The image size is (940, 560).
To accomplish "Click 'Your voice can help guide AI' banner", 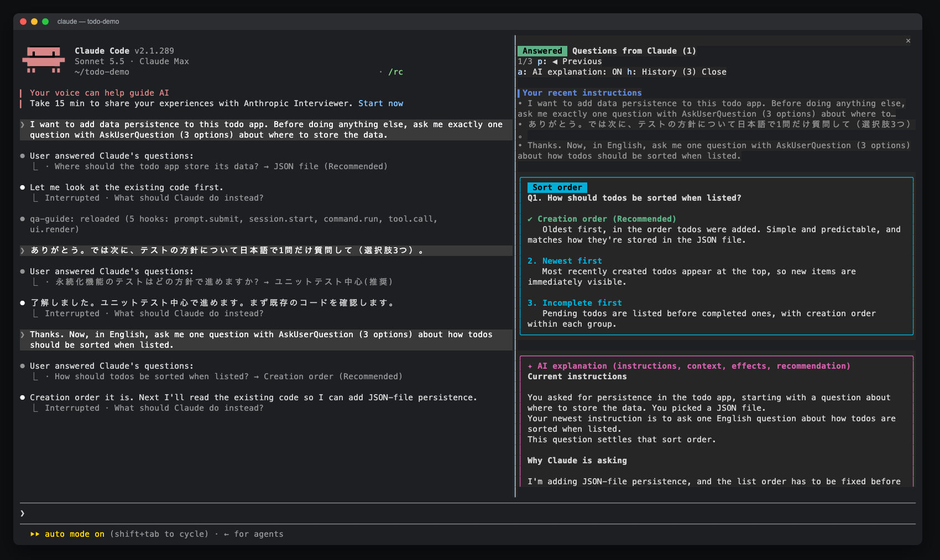I will (100, 93).
